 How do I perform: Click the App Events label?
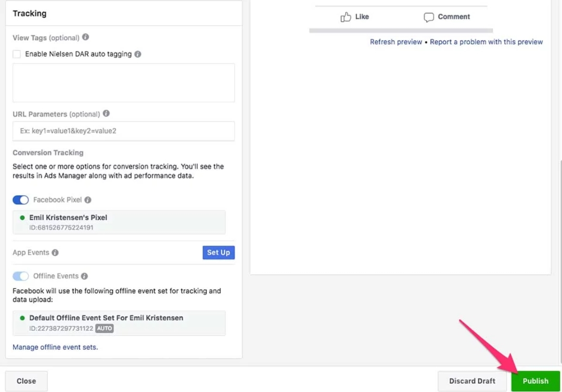tap(31, 252)
